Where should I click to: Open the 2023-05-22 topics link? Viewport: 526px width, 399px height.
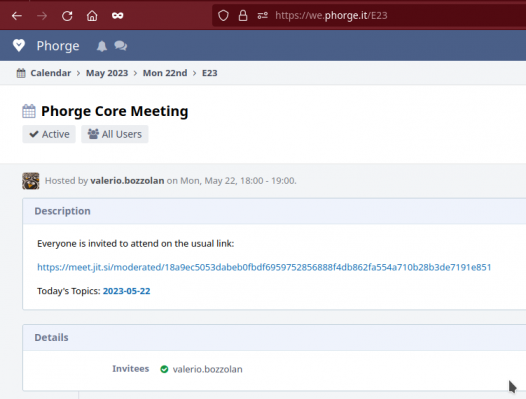click(x=126, y=291)
